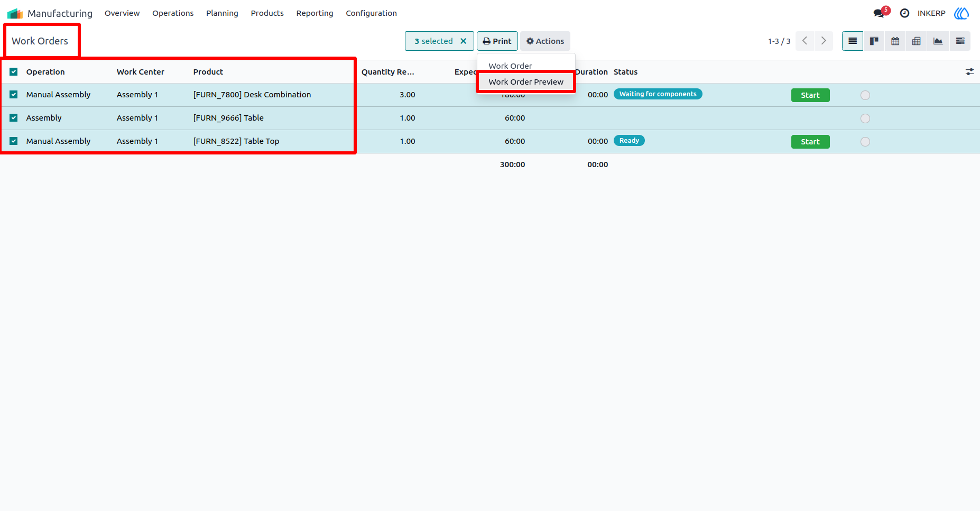Open the Actions dropdown
The image size is (980, 511).
click(x=545, y=41)
